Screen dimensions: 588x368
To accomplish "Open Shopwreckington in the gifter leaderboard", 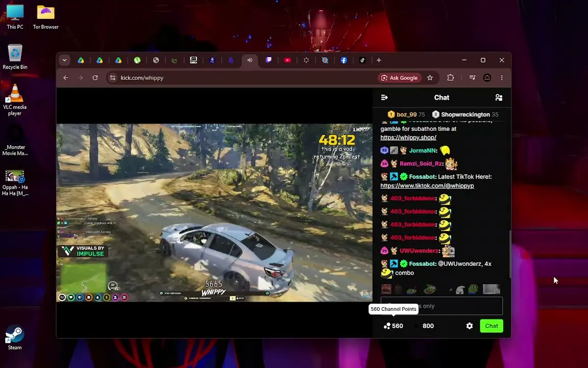I will tap(465, 114).
